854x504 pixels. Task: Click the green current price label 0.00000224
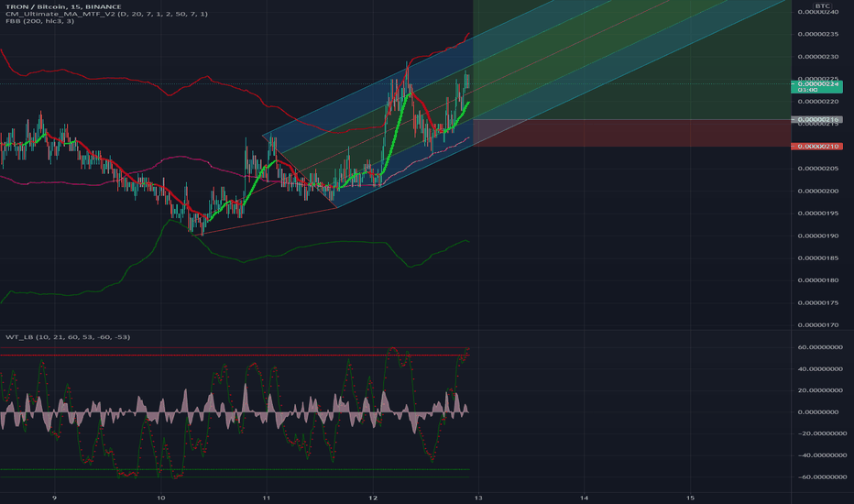pyautogui.click(x=816, y=86)
